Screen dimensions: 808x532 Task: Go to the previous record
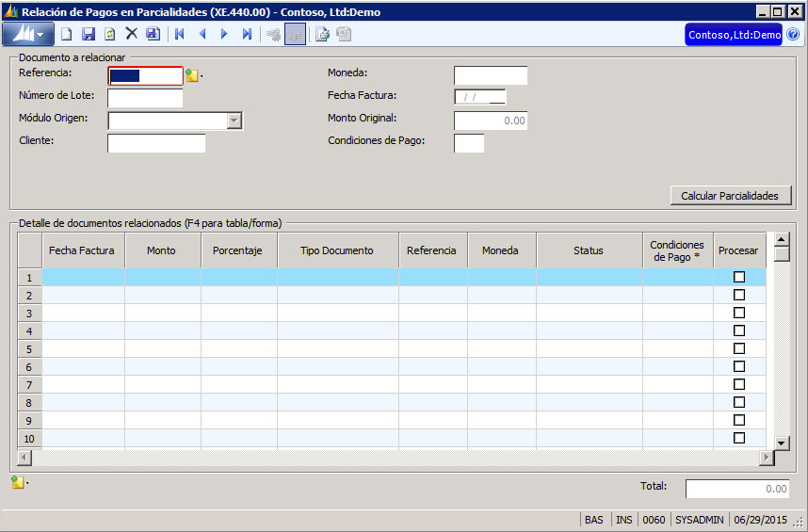click(x=202, y=34)
